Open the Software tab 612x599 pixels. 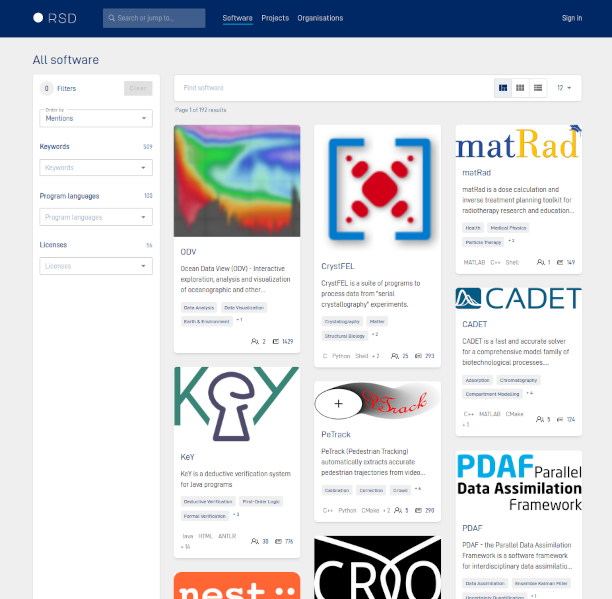point(237,18)
